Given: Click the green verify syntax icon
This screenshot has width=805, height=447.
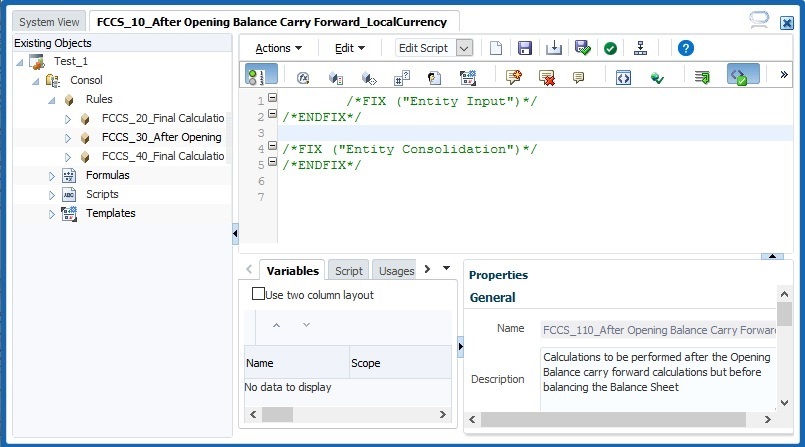Looking at the screenshot, I should [657, 78].
